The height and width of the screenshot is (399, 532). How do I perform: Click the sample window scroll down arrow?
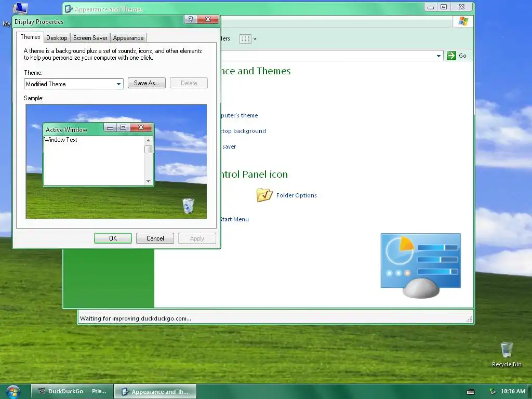[148, 181]
